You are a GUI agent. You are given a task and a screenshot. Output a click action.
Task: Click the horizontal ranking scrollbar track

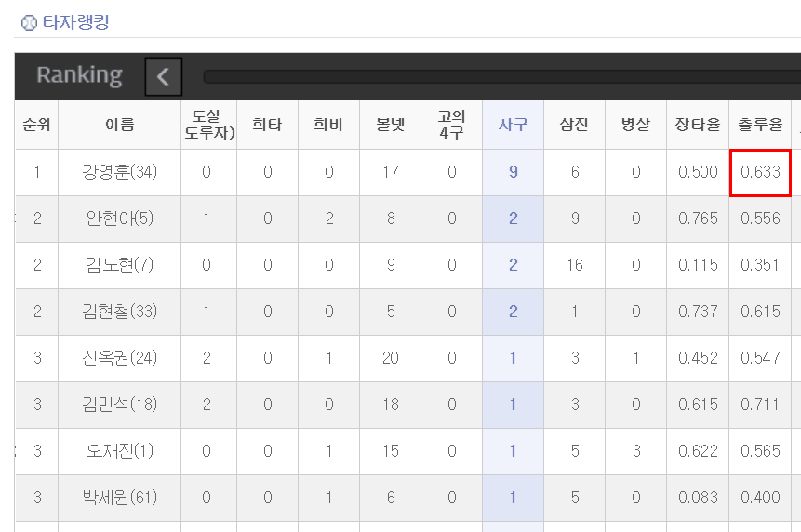click(x=502, y=76)
